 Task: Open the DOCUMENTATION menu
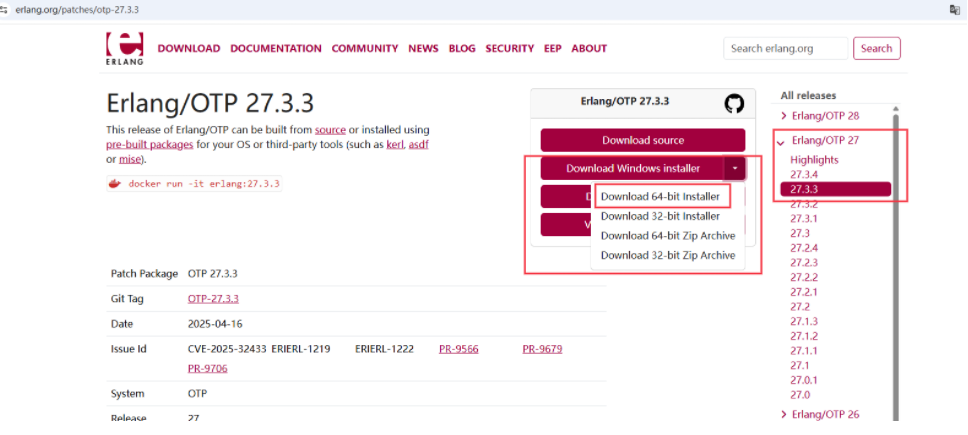pyautogui.click(x=276, y=48)
